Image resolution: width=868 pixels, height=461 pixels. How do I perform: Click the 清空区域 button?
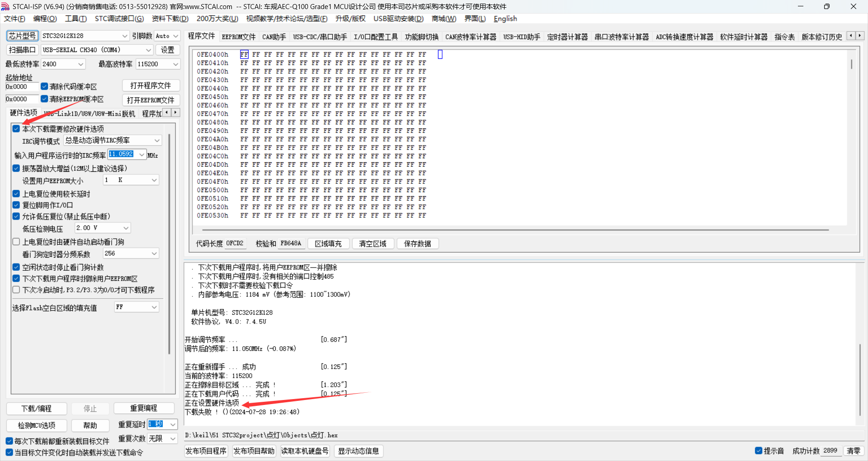coord(373,244)
